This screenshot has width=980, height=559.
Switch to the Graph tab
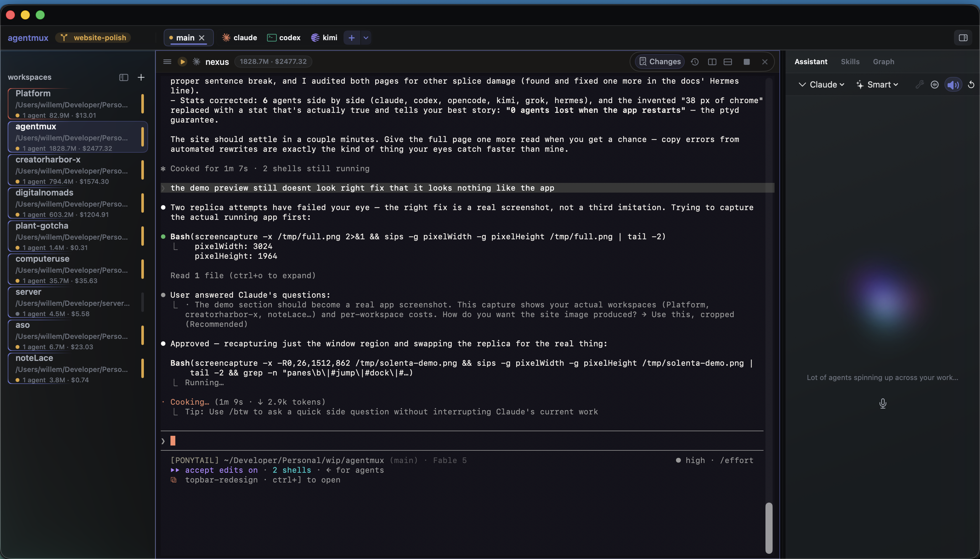pos(883,61)
